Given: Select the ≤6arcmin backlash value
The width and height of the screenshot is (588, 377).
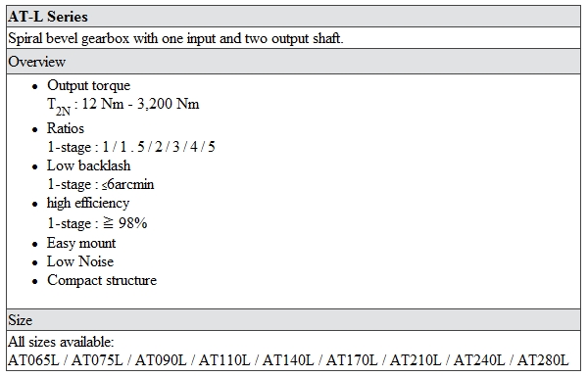Looking at the screenshot, I should point(127,184).
